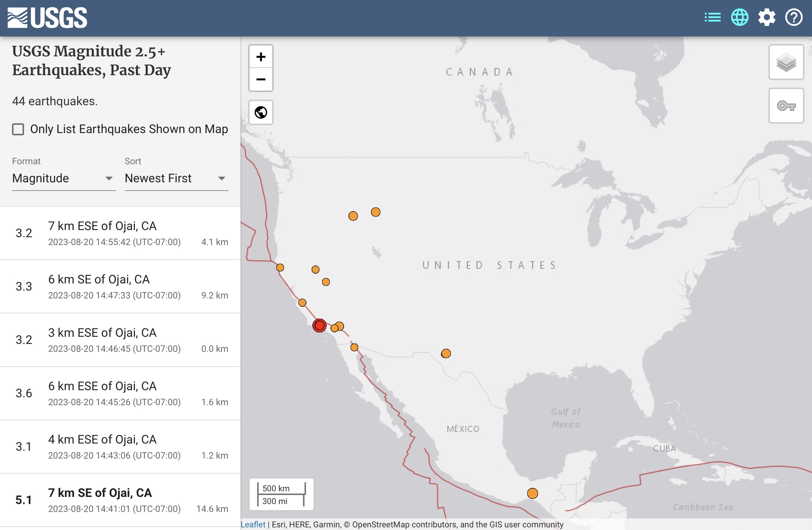Click the 44 earthquakes count text
Viewport: 812px width, 530px height.
pos(55,101)
